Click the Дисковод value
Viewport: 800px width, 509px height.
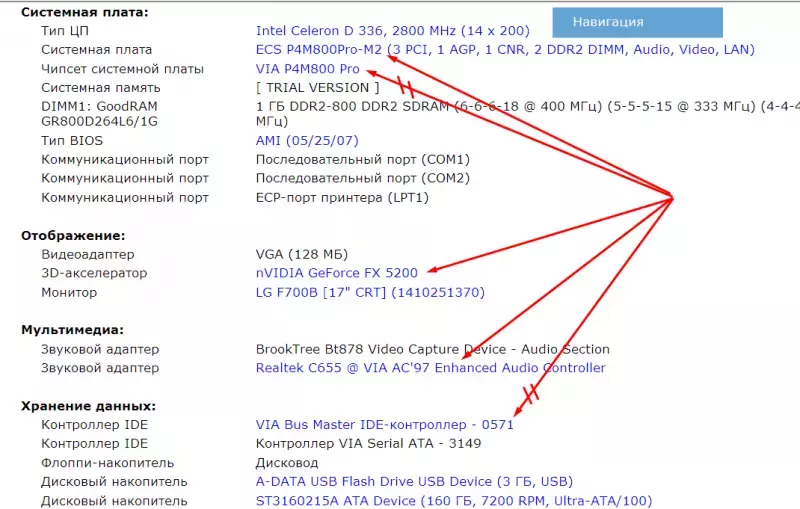[287, 463]
